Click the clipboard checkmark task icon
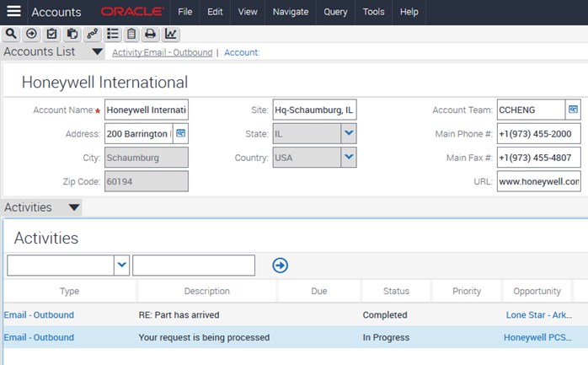This screenshot has width=588, height=365. tap(51, 34)
